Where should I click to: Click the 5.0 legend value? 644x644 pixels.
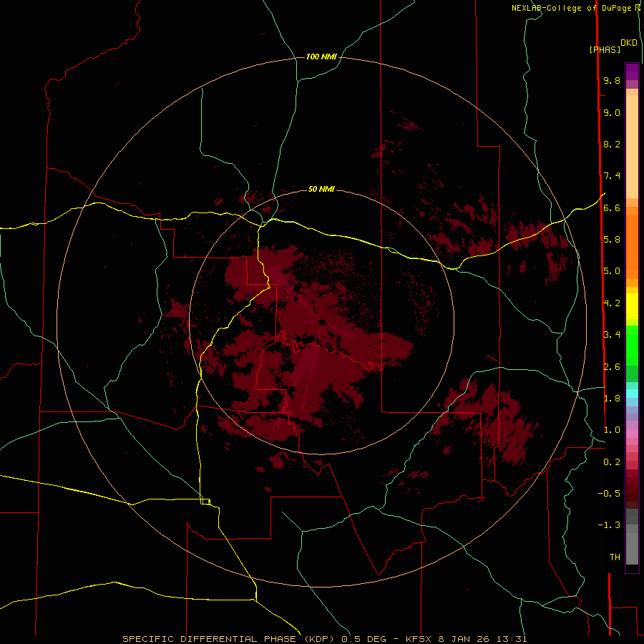pos(612,271)
